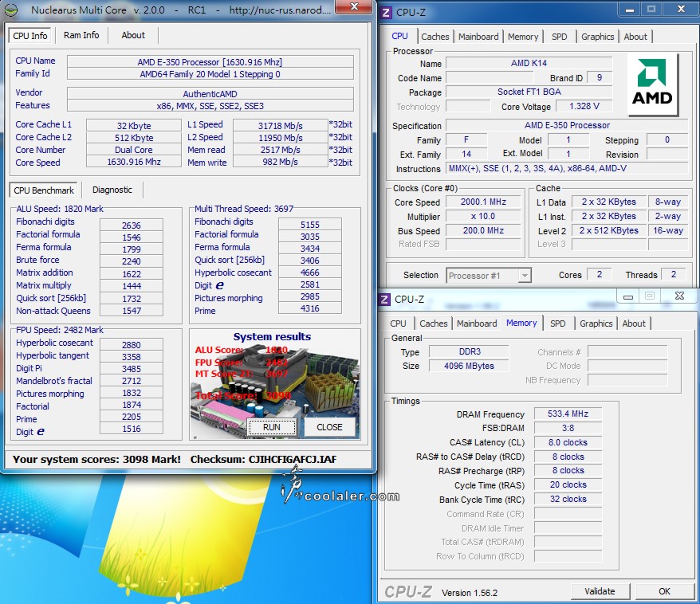
Task: Click the Mem write 982 Mb/s value
Action: (x=280, y=162)
